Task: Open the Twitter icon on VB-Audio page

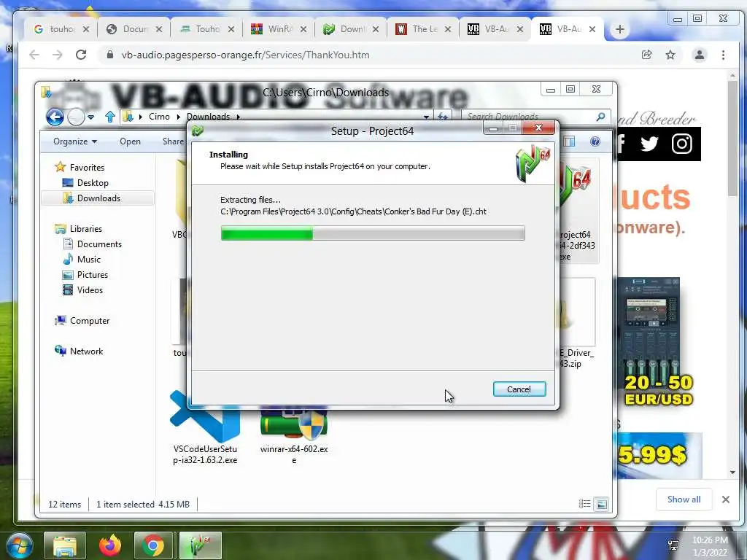Action: [649, 144]
